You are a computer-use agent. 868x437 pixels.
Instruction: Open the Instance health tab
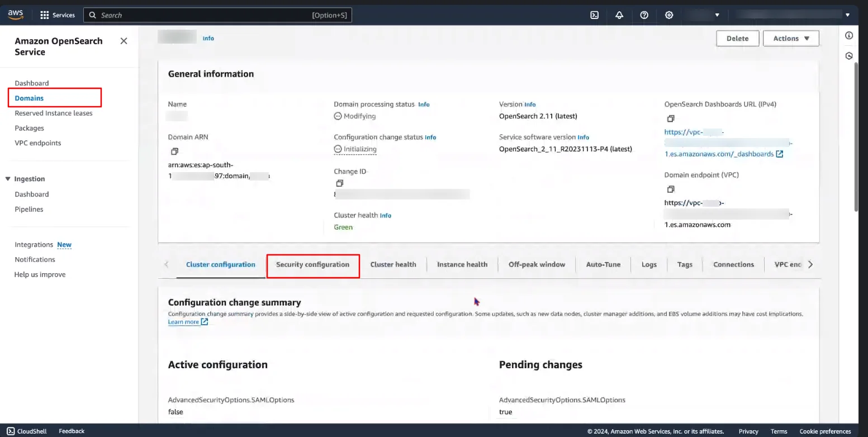pyautogui.click(x=462, y=264)
